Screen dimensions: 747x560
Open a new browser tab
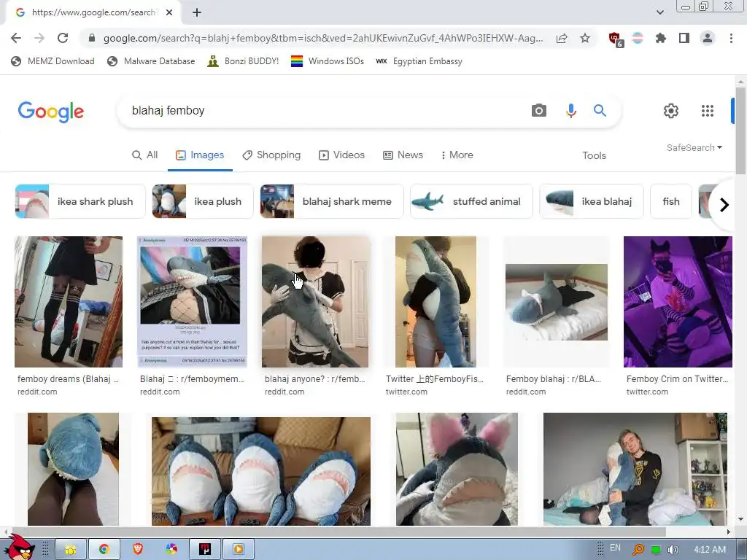[x=197, y=12]
